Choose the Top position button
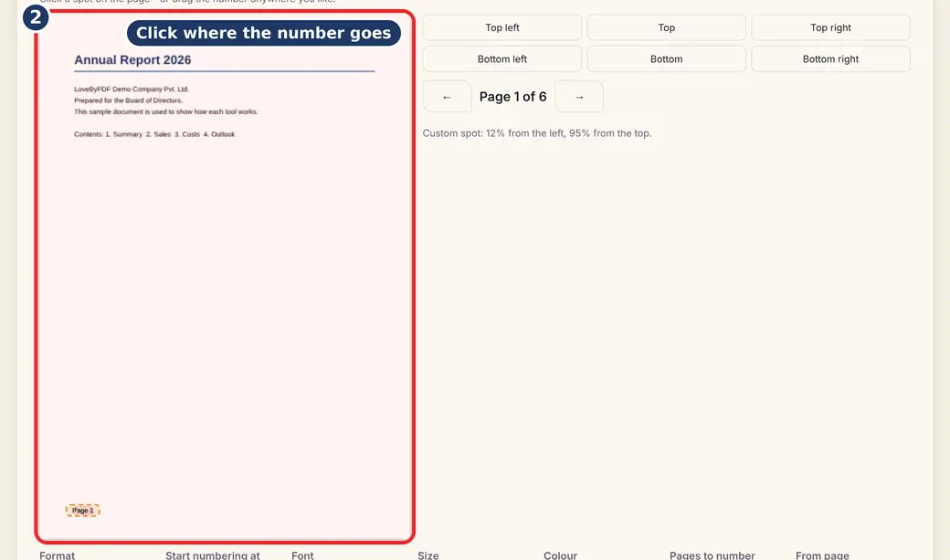 pyautogui.click(x=666, y=27)
